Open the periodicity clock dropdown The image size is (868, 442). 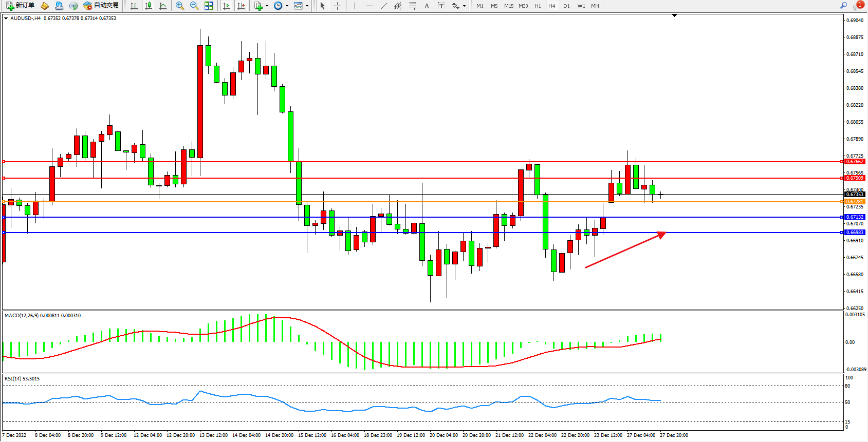tap(287, 6)
